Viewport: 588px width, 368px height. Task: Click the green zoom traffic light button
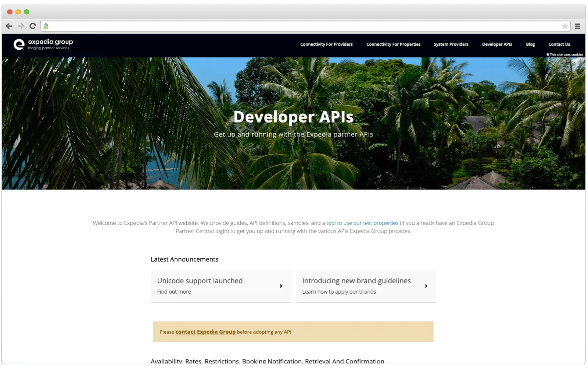[x=26, y=11]
